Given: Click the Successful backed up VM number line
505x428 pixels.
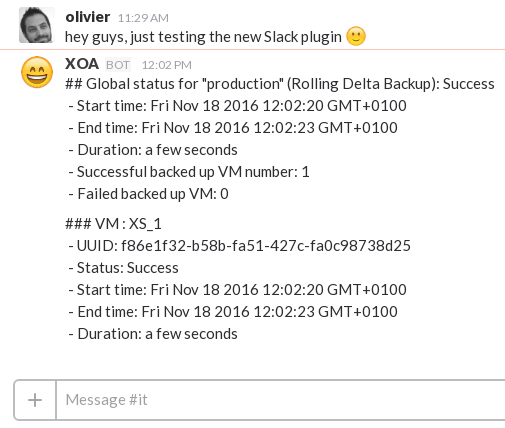Looking at the screenshot, I should (189, 172).
